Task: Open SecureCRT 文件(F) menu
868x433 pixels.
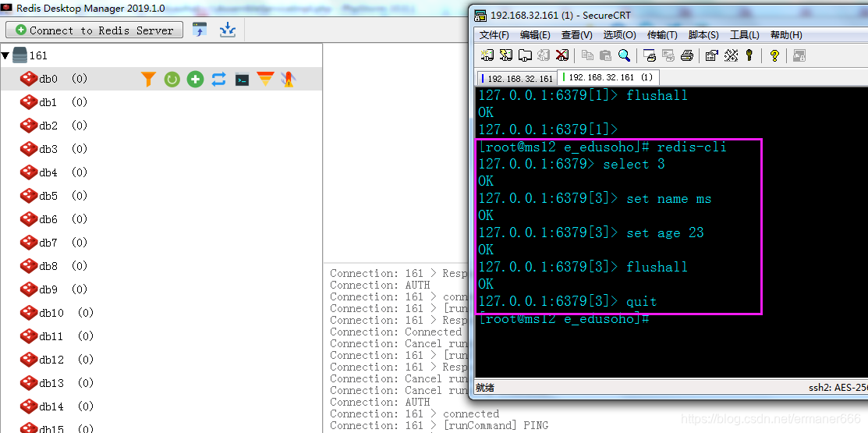Action: click(x=494, y=35)
